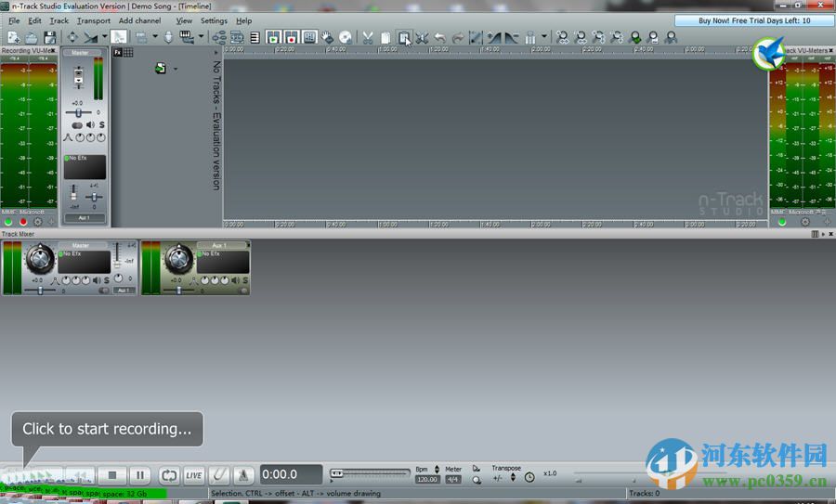Open the Fx button in track header
Image resolution: width=836 pixels, height=504 pixels.
coord(118,52)
